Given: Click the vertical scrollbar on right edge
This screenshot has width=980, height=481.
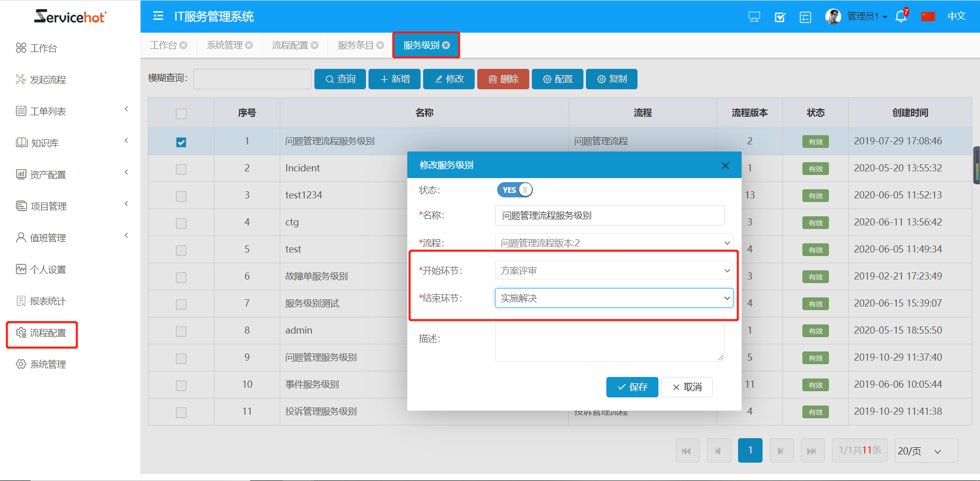Looking at the screenshot, I should coord(976,165).
